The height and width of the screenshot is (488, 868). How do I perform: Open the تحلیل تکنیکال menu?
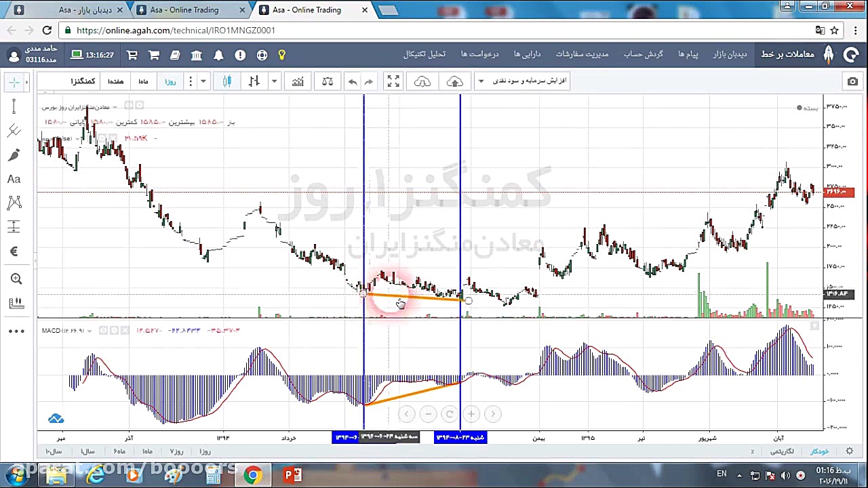coord(425,54)
